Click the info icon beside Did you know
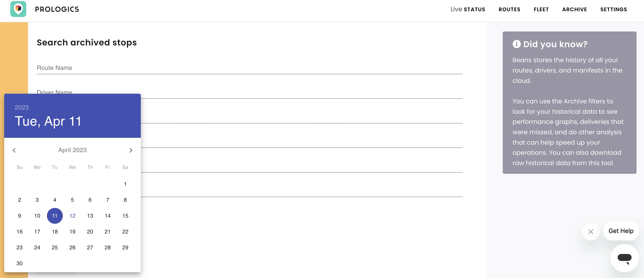 (x=516, y=44)
